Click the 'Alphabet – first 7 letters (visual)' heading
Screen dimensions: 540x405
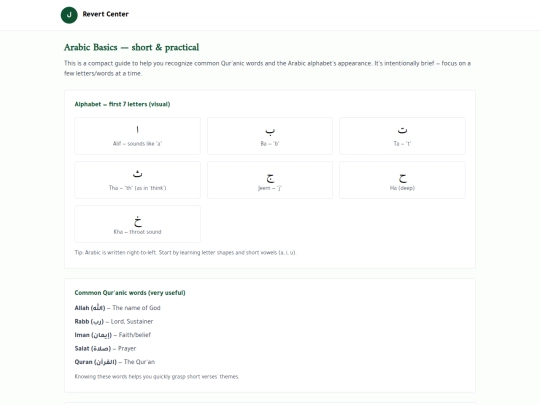tap(122, 104)
